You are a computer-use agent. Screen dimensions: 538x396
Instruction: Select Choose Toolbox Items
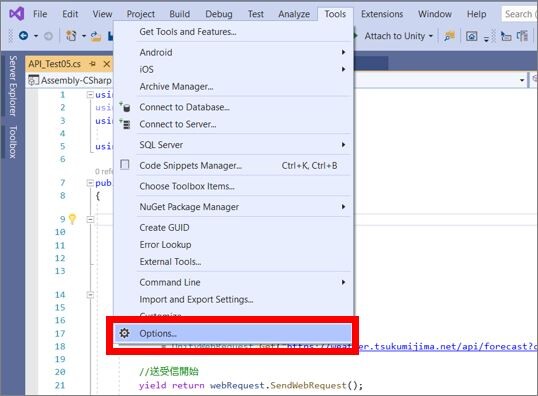pos(233,186)
